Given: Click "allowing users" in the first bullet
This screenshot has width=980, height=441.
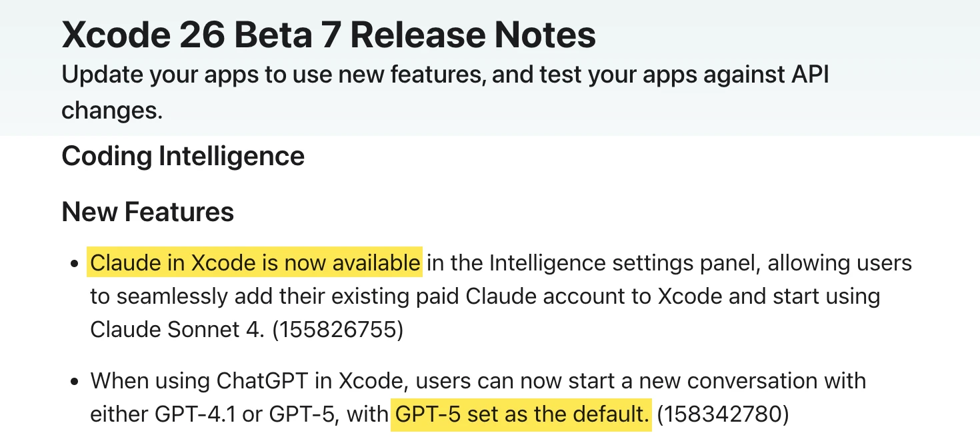Looking at the screenshot, I should pyautogui.click(x=839, y=263).
